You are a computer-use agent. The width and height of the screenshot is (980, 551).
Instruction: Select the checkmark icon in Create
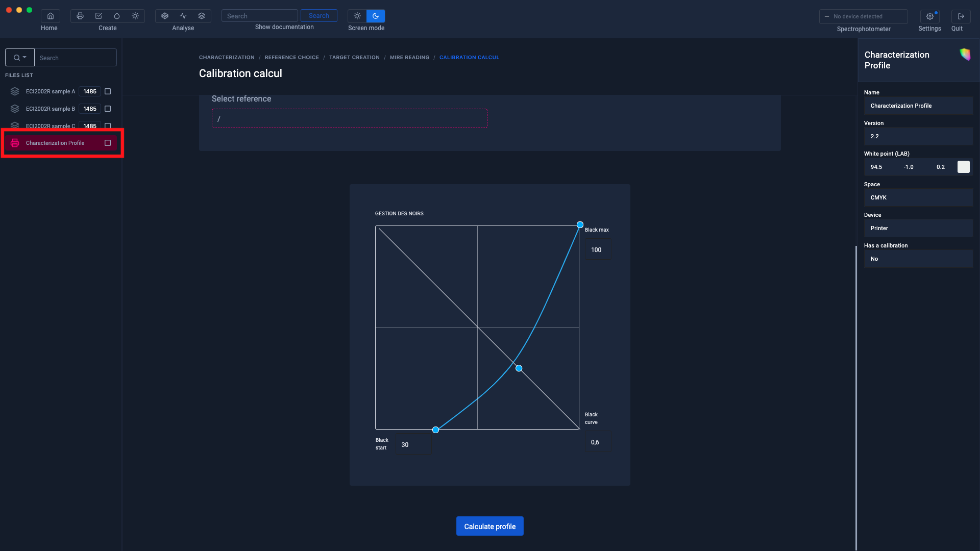tap(99, 16)
